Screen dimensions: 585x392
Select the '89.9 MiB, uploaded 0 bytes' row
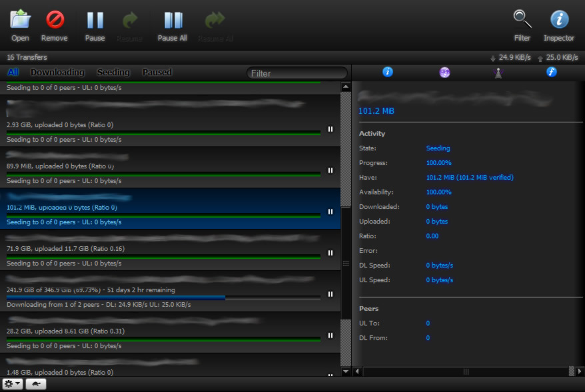pos(170,168)
